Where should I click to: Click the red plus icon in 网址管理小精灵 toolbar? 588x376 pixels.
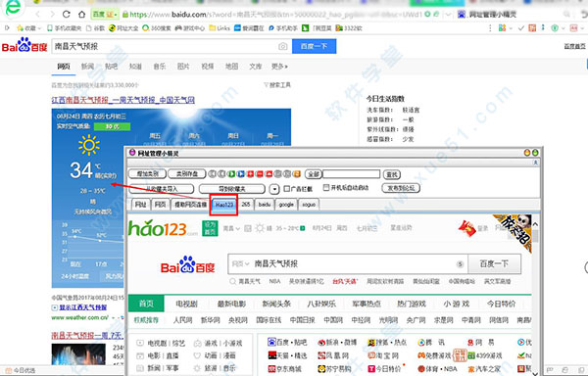250,173
